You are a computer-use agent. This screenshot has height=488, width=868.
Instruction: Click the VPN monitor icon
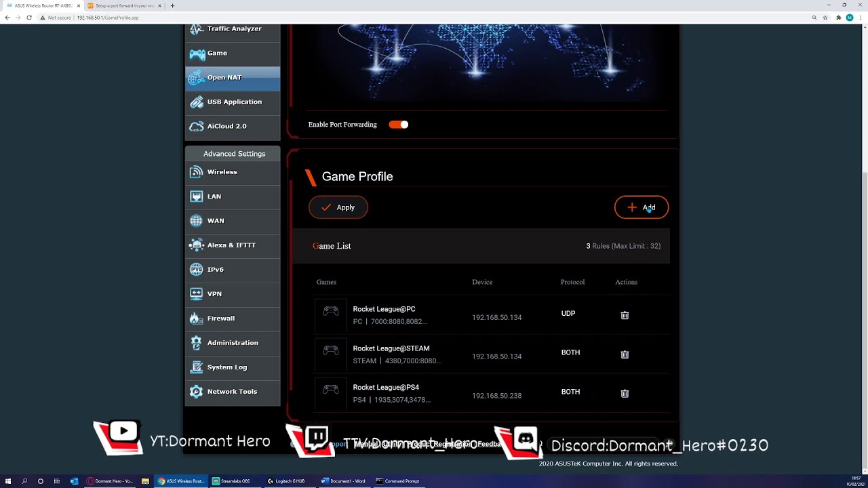(x=197, y=294)
